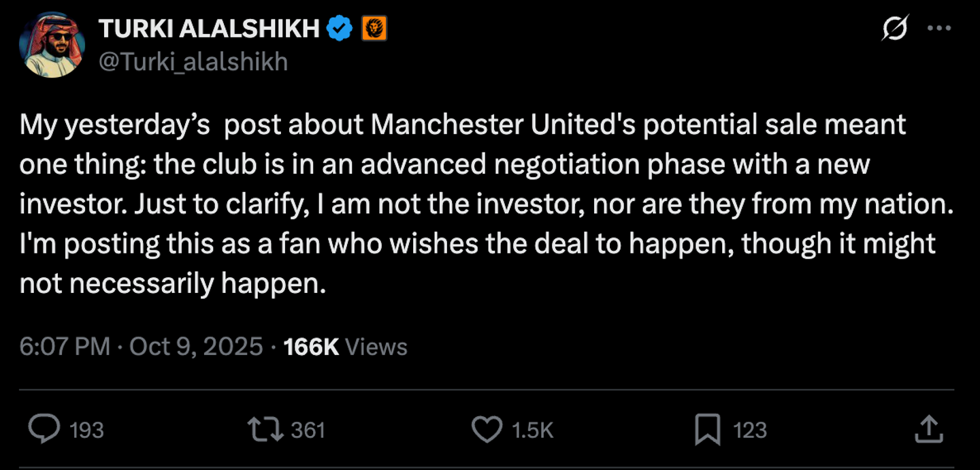Click the blue verified checkmark badge
Viewport: 980px width, 470px height.
pos(340,29)
